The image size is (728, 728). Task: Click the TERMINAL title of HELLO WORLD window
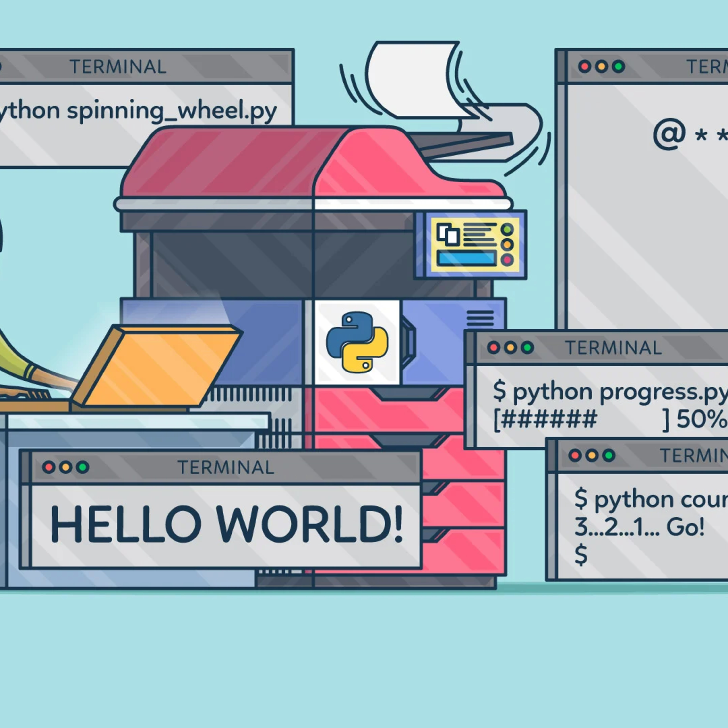[x=226, y=468]
